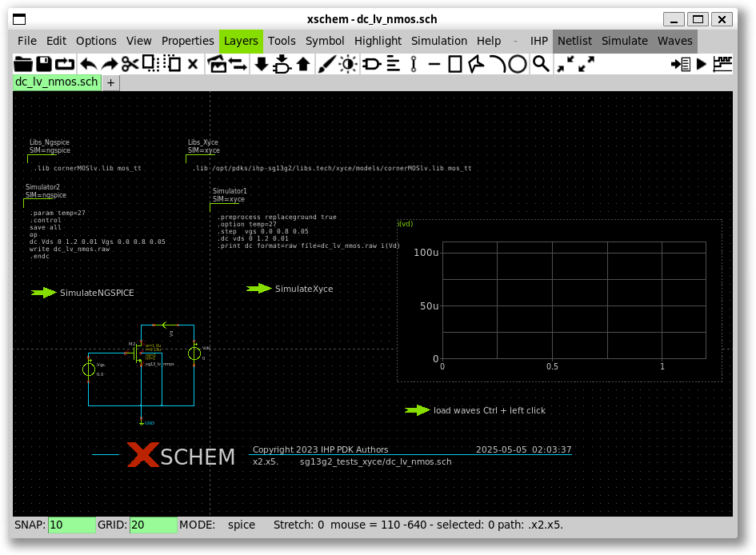The image size is (756, 555).
Task: Click the SNAP value input field
Action: (71, 525)
